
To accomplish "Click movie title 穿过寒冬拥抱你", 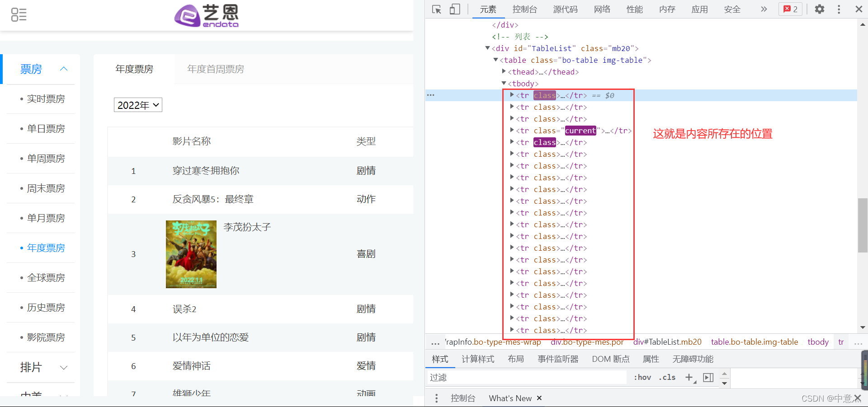I will [206, 171].
